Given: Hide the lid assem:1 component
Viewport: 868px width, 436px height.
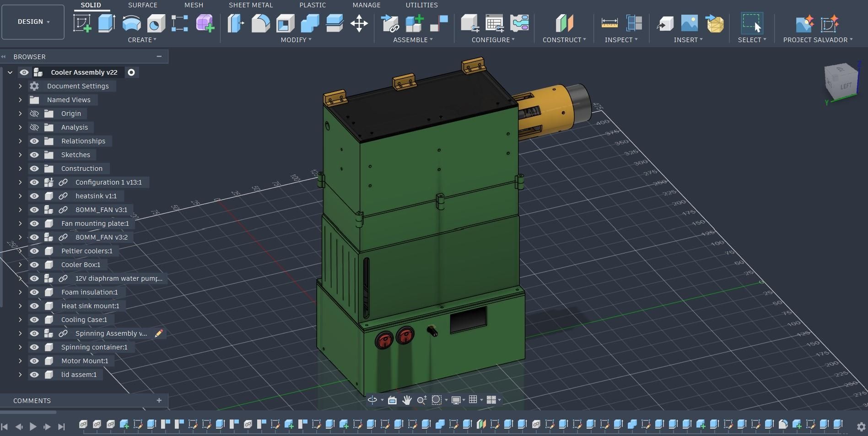Looking at the screenshot, I should tap(34, 375).
